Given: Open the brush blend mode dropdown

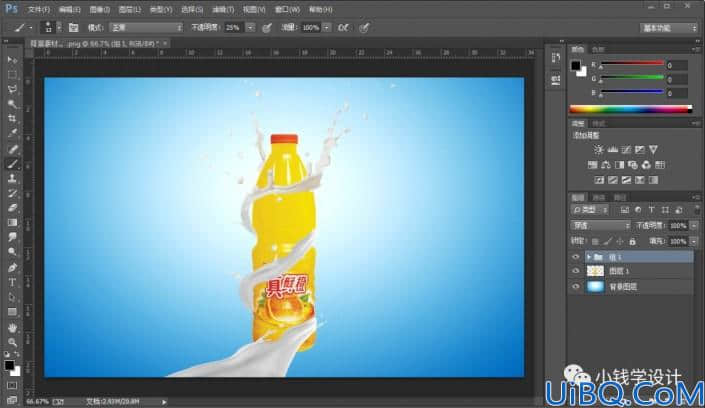Looking at the screenshot, I should tap(146, 28).
